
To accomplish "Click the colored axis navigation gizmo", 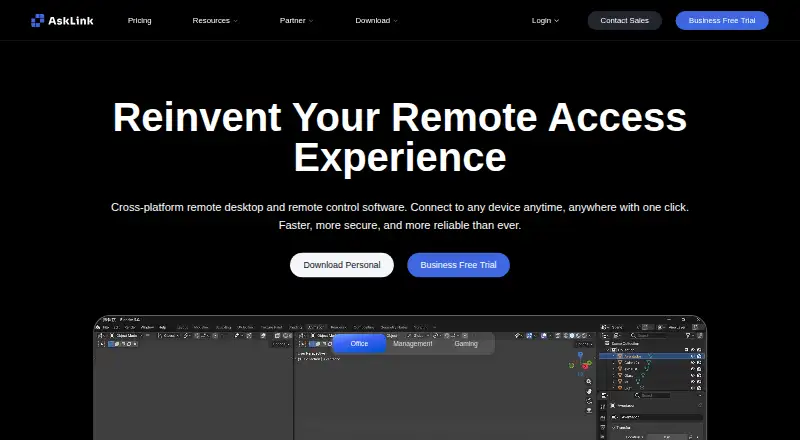I will pos(581,363).
